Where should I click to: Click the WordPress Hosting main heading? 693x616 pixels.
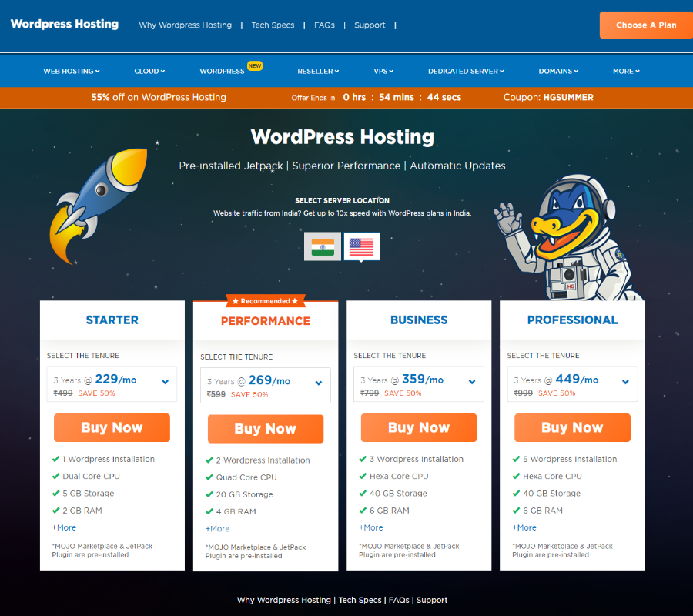click(342, 137)
